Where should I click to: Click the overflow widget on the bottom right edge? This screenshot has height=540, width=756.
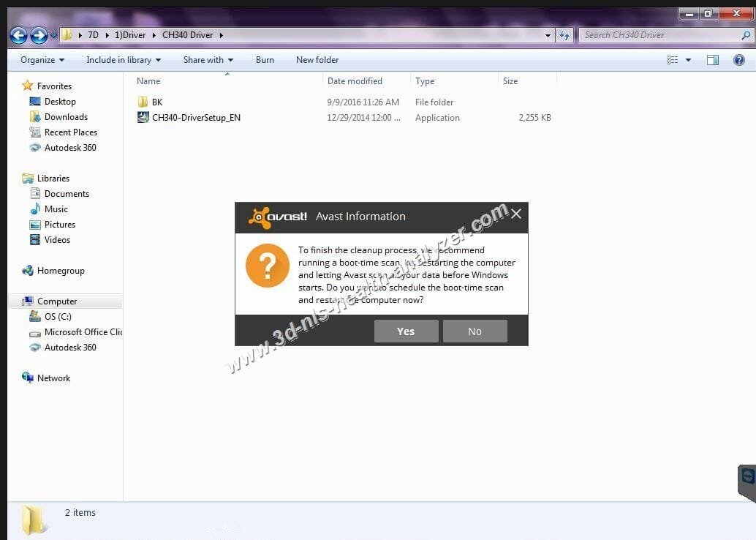pos(747,479)
